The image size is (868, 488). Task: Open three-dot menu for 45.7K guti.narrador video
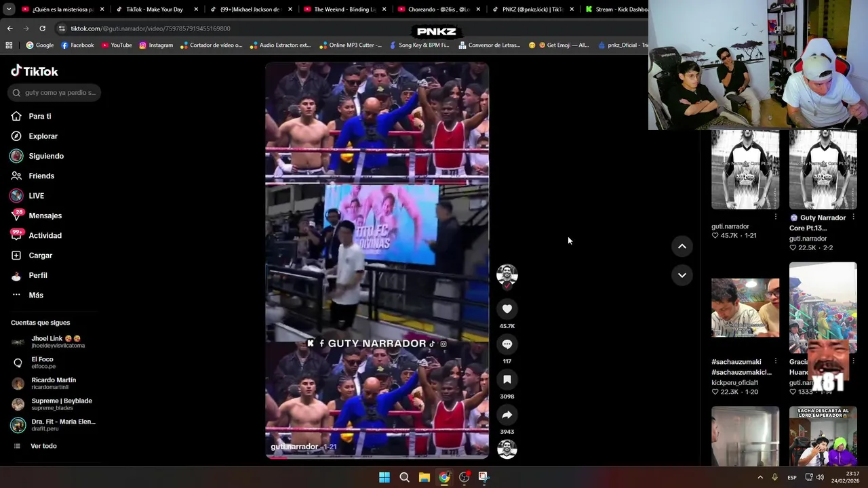[775, 217]
